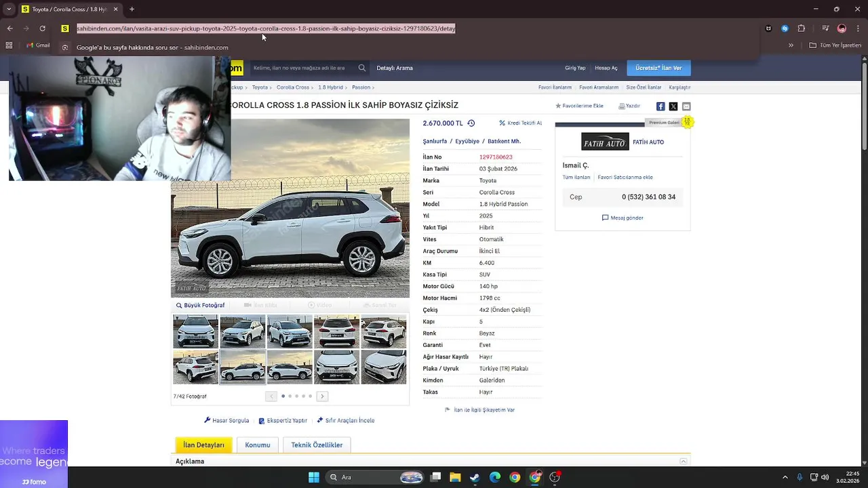The height and width of the screenshot is (488, 868).
Task: Open the 1.8 Hybrid breadcrumb
Action: tap(330, 87)
